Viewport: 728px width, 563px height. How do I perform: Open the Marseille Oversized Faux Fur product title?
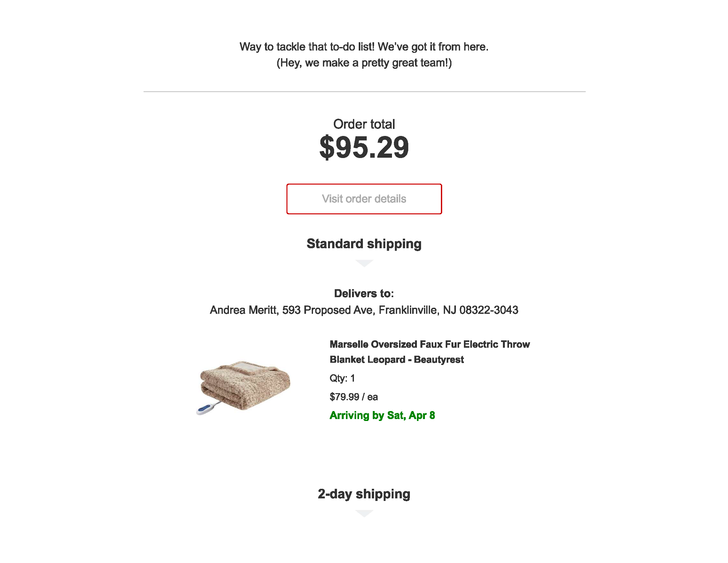pyautogui.click(x=430, y=352)
